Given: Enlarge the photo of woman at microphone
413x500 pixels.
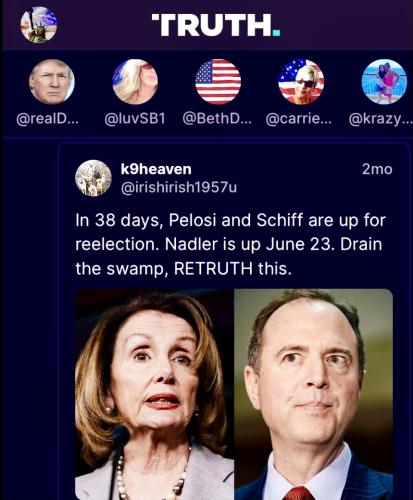Looking at the screenshot, I should point(154,394).
